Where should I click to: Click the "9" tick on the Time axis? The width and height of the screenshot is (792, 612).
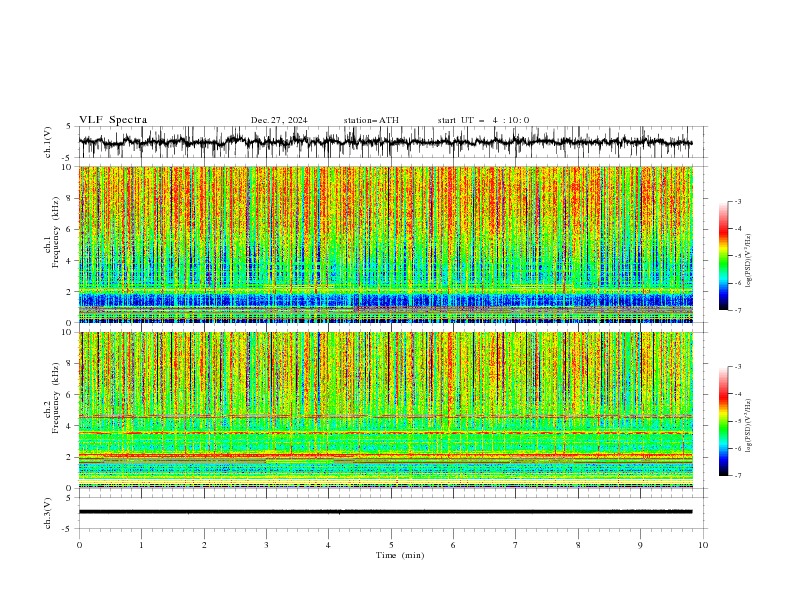coord(640,545)
